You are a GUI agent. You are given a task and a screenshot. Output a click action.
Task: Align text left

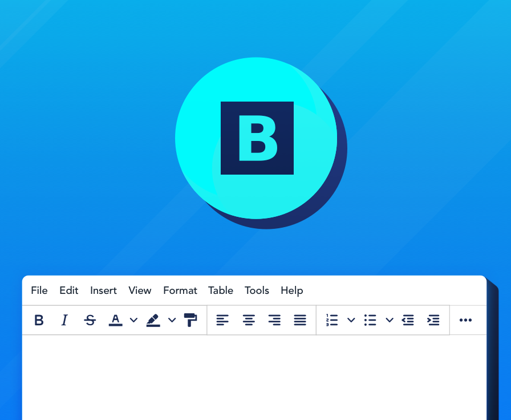(x=222, y=320)
